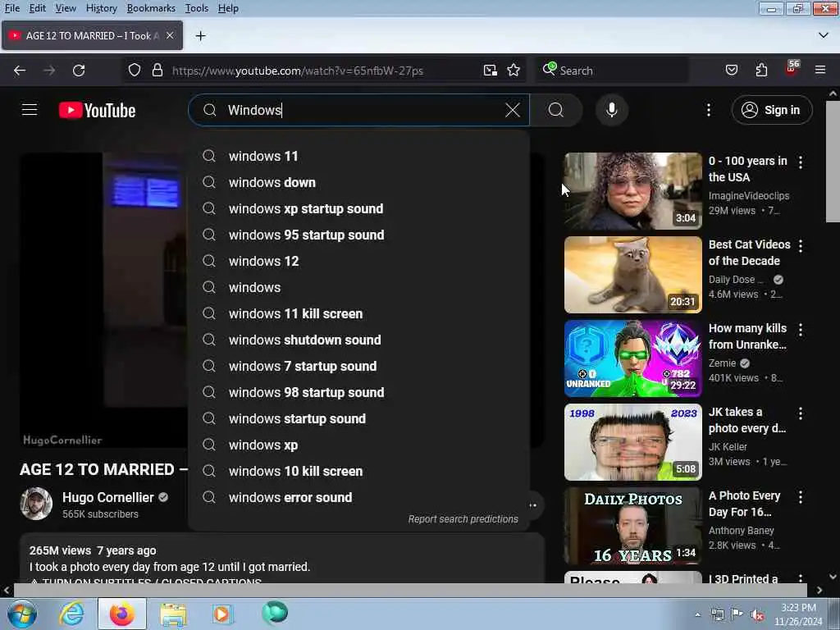840x630 pixels.
Task: Click the address bar URL
Action: [297, 71]
